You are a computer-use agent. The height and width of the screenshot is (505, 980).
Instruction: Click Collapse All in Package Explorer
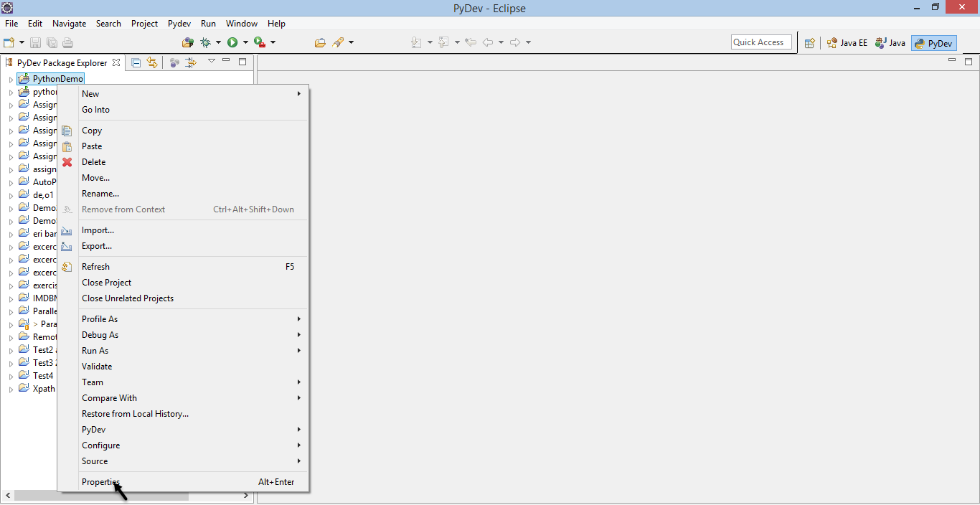(x=136, y=63)
